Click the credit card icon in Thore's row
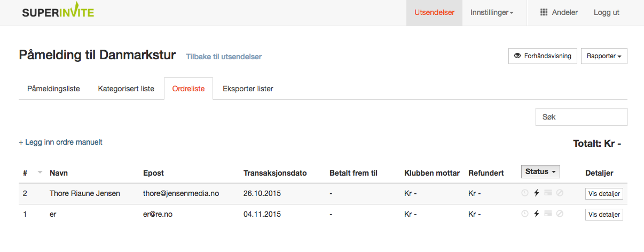 pyautogui.click(x=548, y=193)
